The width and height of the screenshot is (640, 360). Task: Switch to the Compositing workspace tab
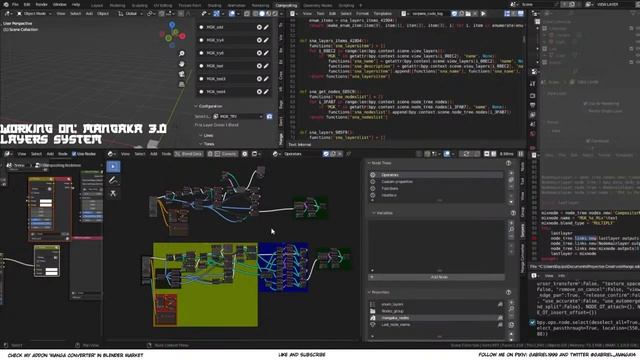(x=287, y=5)
